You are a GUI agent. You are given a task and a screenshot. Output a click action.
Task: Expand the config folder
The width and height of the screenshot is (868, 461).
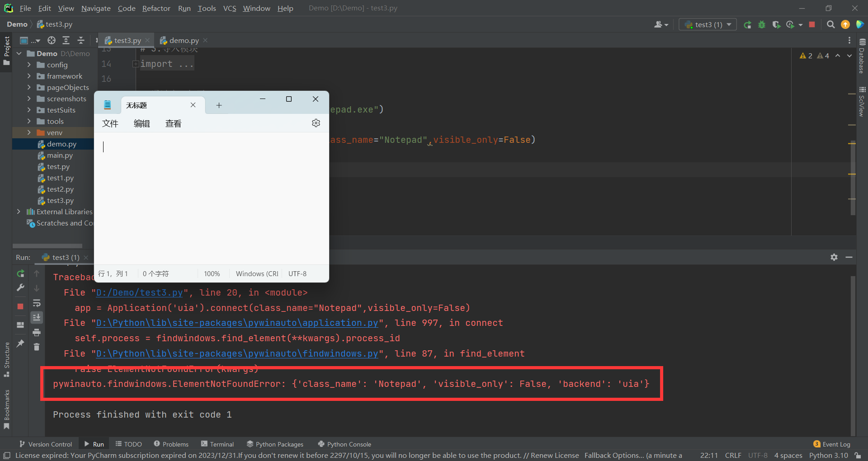pyautogui.click(x=29, y=65)
